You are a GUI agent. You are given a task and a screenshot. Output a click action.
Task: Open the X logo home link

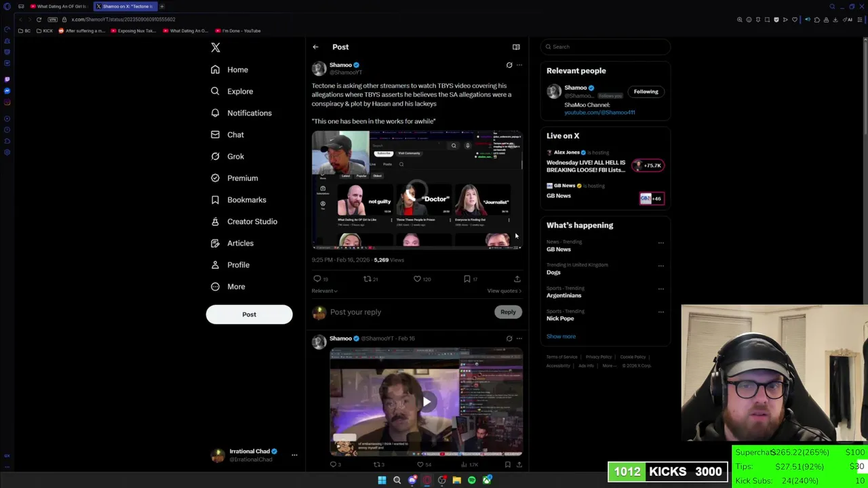(x=216, y=47)
